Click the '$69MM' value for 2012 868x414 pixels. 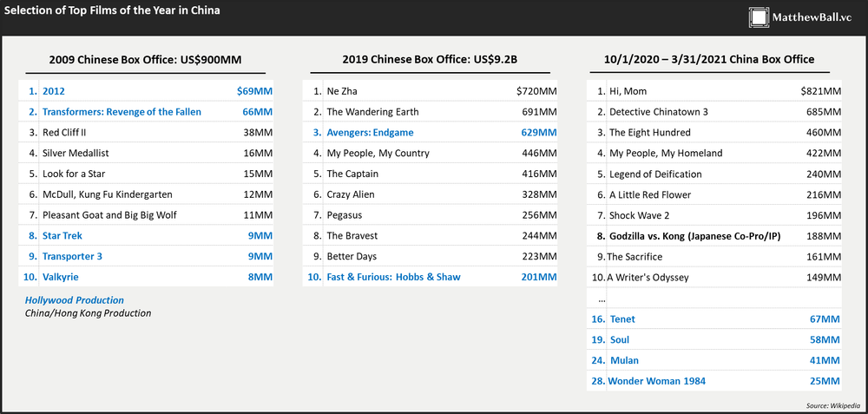[254, 91]
